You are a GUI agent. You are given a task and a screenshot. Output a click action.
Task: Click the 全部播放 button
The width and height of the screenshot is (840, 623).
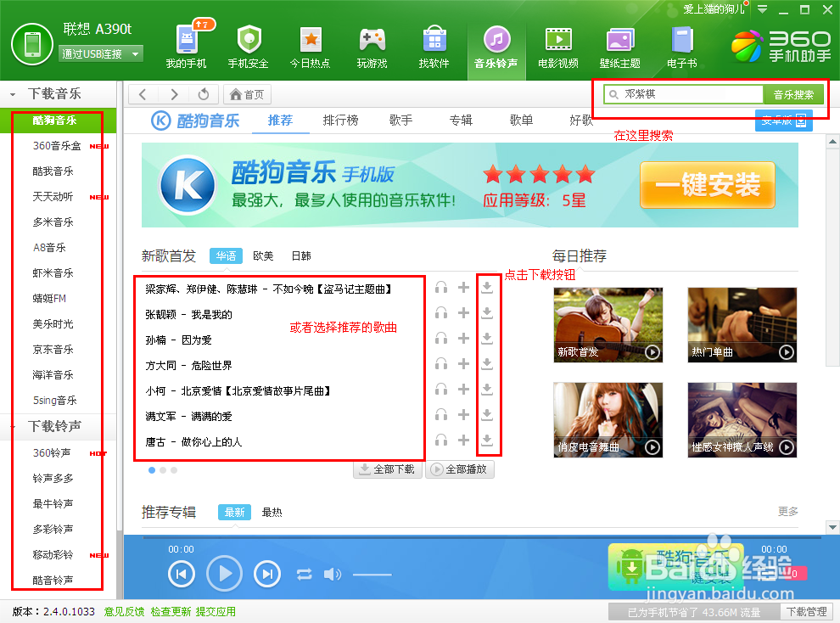tap(460, 469)
